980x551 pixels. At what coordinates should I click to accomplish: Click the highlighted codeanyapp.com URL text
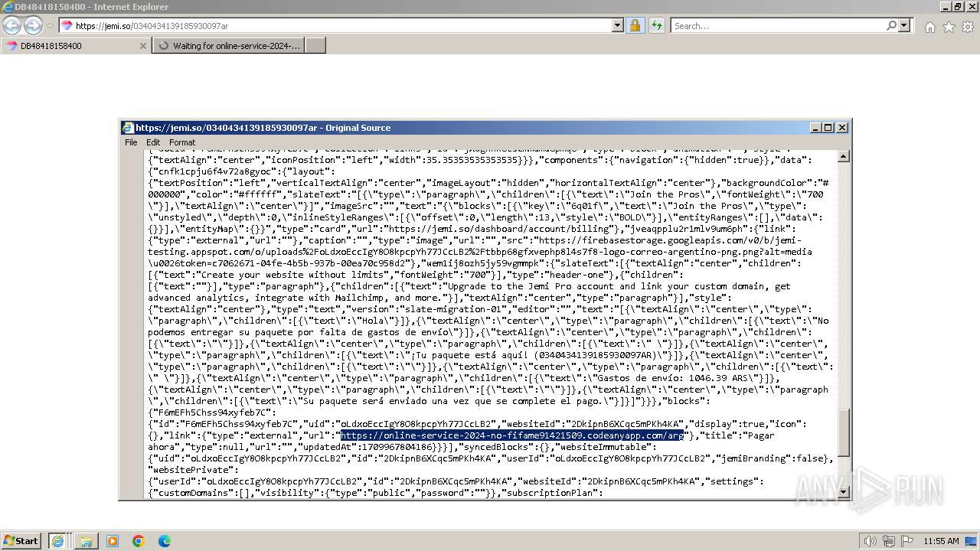click(x=512, y=435)
